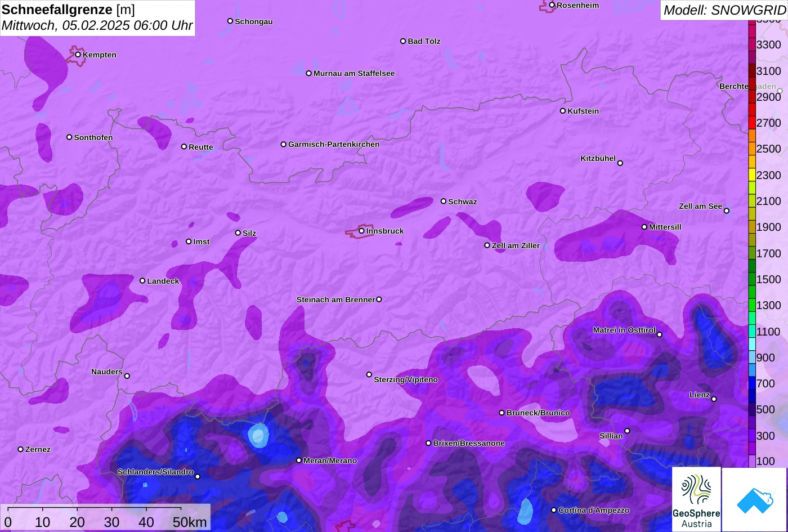This screenshot has height=532, width=788.
Task: Click the 900 legend value
Action: (x=765, y=357)
